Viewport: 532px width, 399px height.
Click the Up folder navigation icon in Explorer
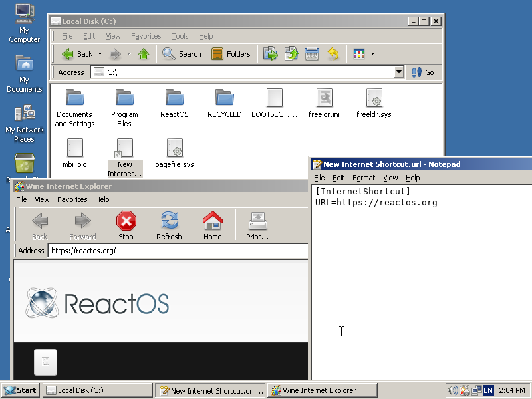[x=144, y=54]
